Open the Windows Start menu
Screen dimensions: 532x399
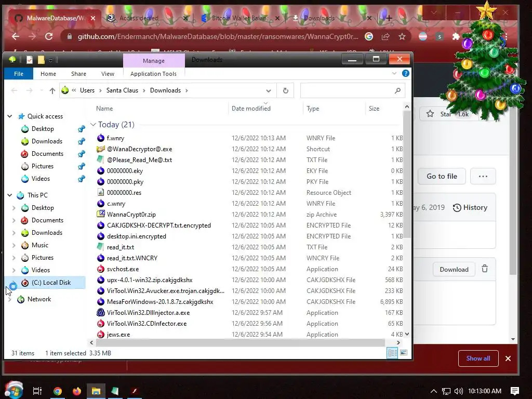[x=14, y=390]
